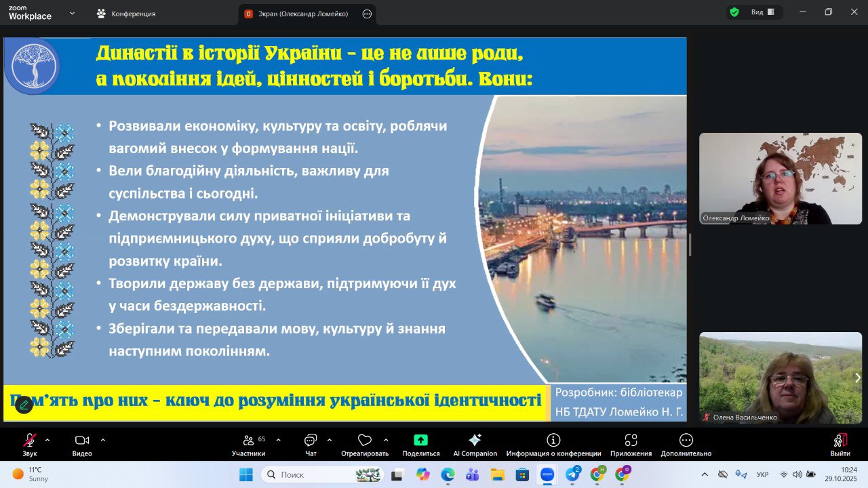This screenshot has width=868, height=488.
Task: Expand the audio options chevron next to Звук
Action: [x=47, y=440]
